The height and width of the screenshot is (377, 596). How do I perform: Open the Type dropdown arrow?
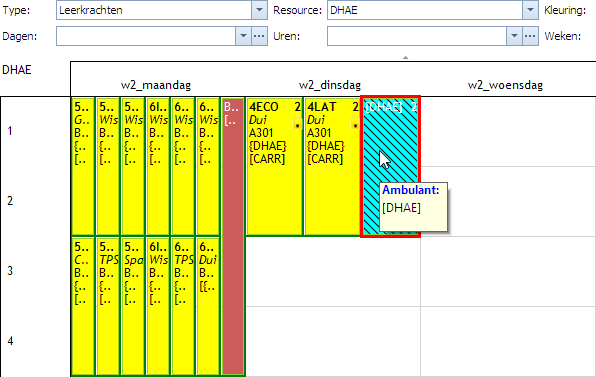tap(259, 10)
